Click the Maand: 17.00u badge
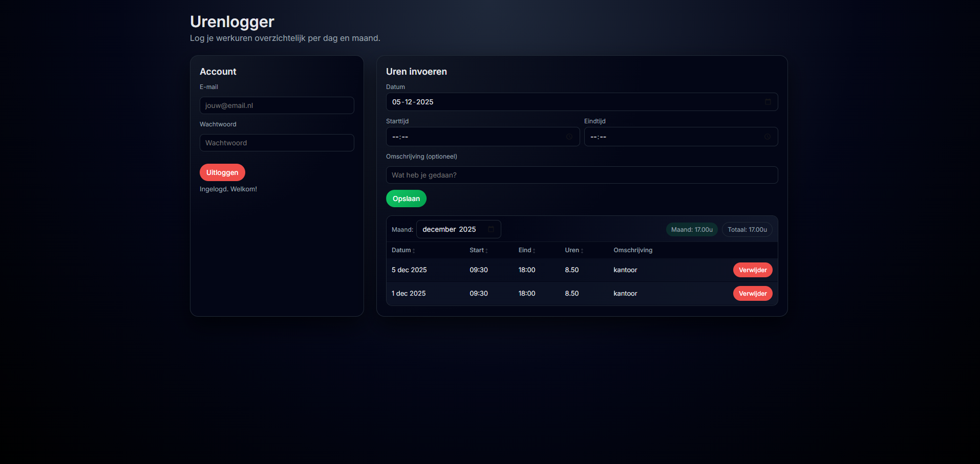 [691, 230]
